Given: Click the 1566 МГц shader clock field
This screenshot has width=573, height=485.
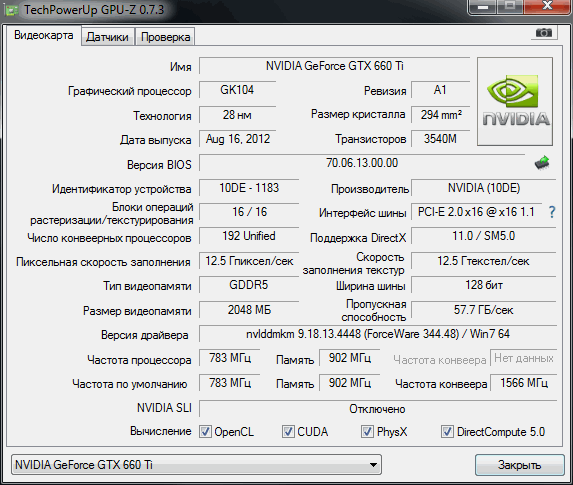Looking at the screenshot, I should click(x=524, y=383).
